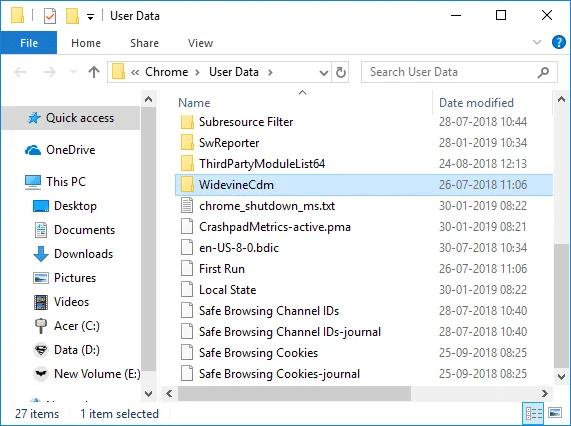Switch to details view in status bar
This screenshot has width=571, height=426.
(x=533, y=413)
